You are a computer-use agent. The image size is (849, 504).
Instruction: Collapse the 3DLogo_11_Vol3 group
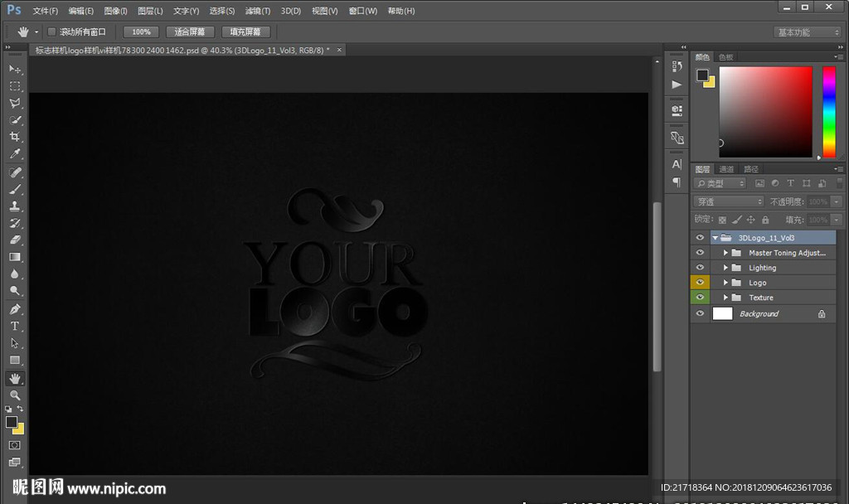click(716, 238)
